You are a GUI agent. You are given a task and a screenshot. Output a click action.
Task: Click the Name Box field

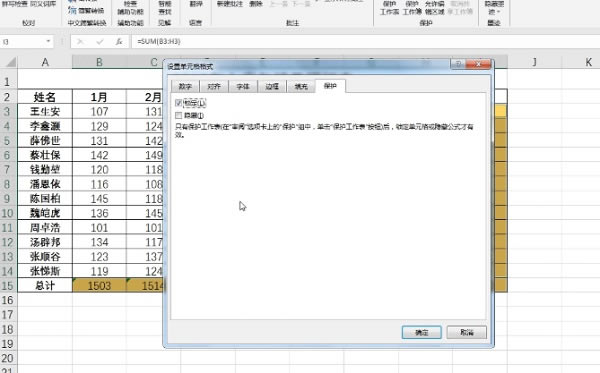click(23, 41)
